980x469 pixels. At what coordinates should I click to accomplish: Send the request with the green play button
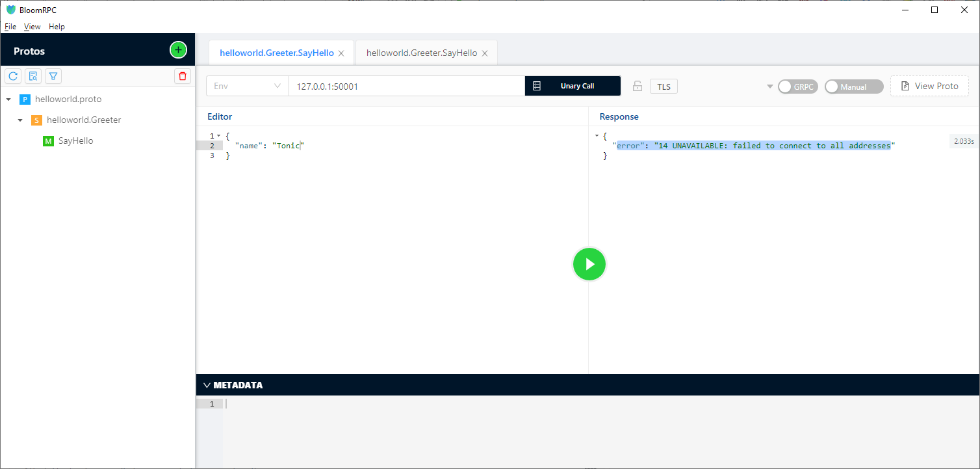click(x=589, y=264)
